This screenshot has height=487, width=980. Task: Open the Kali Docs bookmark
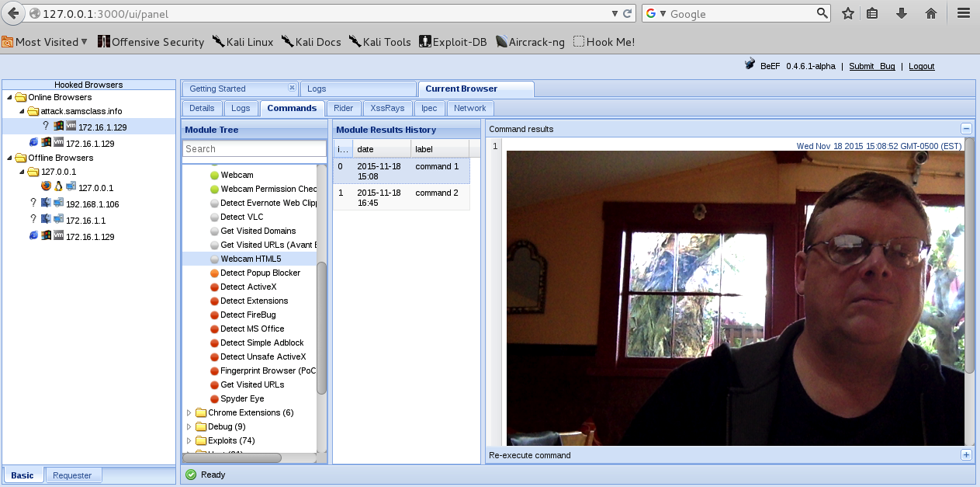[310, 42]
